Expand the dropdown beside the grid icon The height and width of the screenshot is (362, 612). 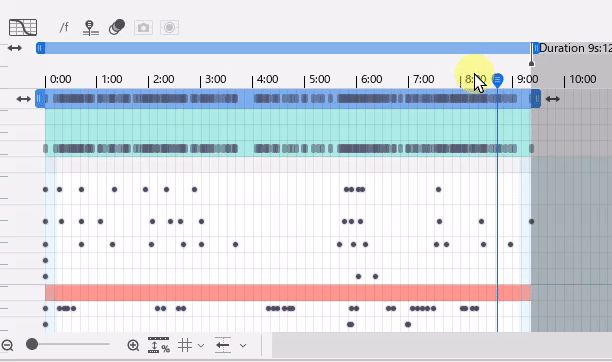click(x=201, y=346)
